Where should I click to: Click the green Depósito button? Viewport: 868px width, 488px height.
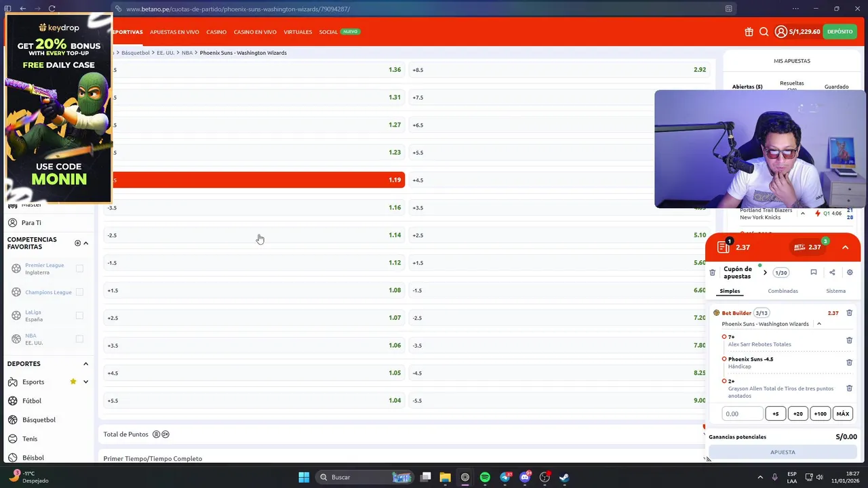tap(840, 32)
